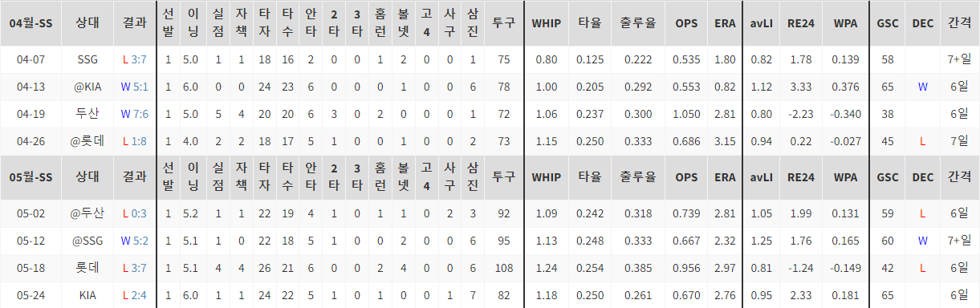Click the OPS header in April table
This screenshot has width=980, height=308.
pyautogui.click(x=686, y=22)
